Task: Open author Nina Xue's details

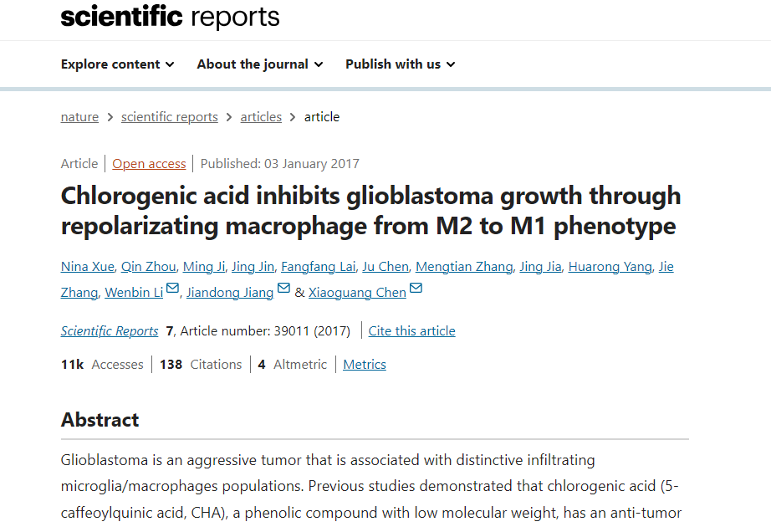Action: click(87, 267)
